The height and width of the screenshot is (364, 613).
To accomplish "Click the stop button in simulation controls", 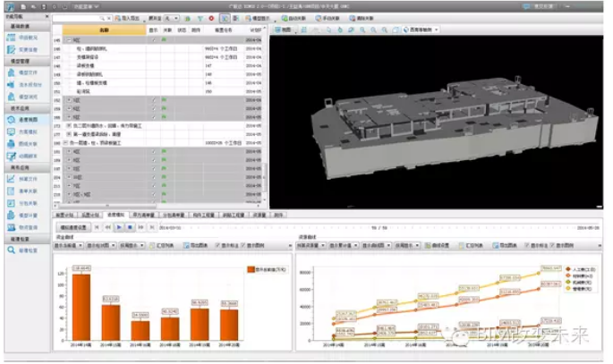I will [130, 227].
